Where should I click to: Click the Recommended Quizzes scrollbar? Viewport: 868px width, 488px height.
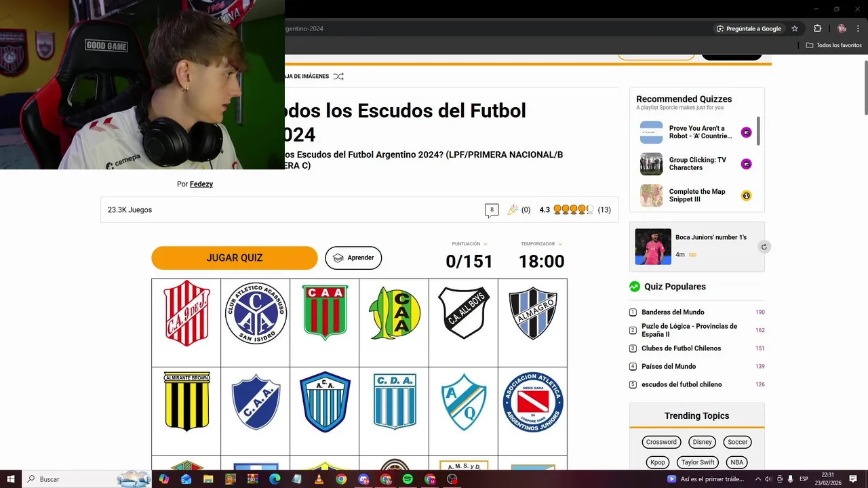pos(758,130)
